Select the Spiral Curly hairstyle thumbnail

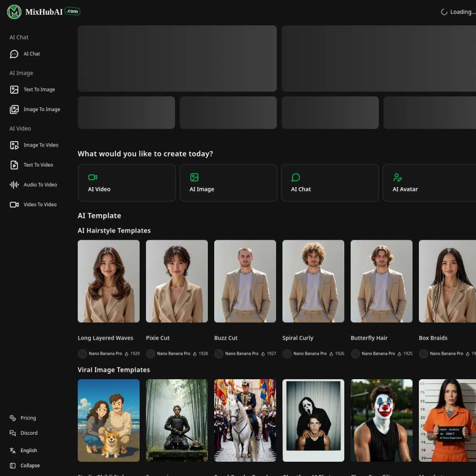(x=313, y=281)
